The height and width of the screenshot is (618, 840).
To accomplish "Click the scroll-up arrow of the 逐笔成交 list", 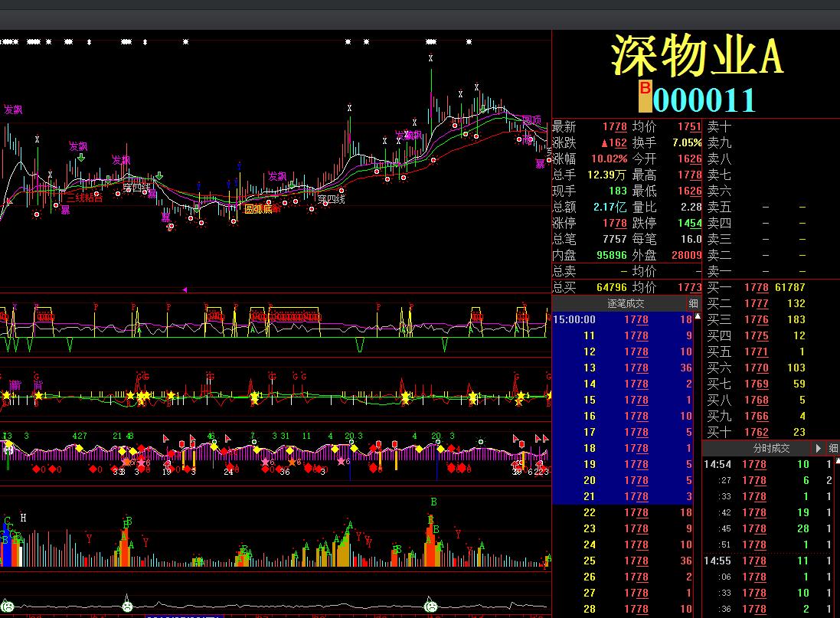I will (698, 317).
